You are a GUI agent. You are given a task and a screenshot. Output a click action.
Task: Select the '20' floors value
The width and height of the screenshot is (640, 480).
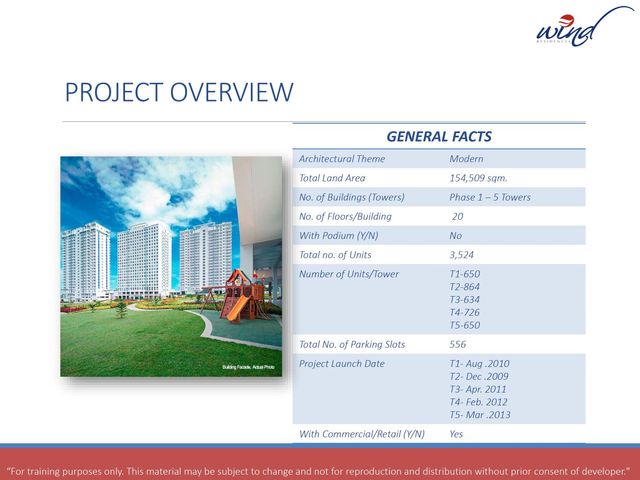pyautogui.click(x=458, y=216)
